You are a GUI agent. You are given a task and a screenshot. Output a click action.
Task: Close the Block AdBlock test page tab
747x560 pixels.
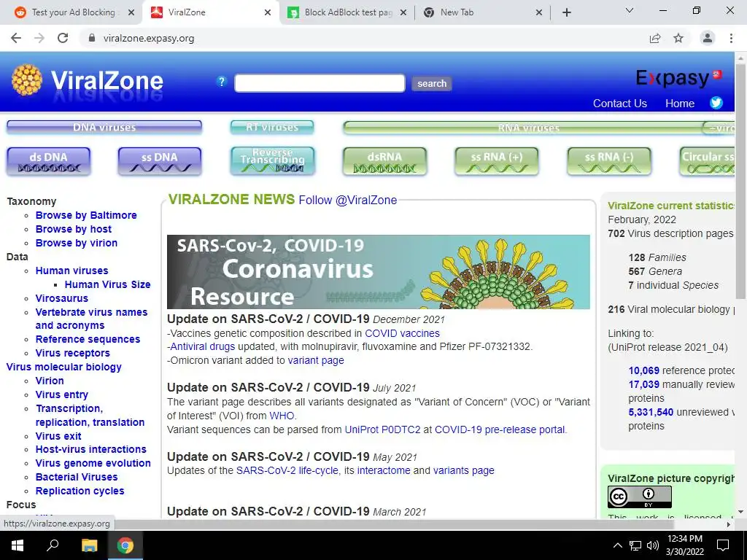pos(403,12)
